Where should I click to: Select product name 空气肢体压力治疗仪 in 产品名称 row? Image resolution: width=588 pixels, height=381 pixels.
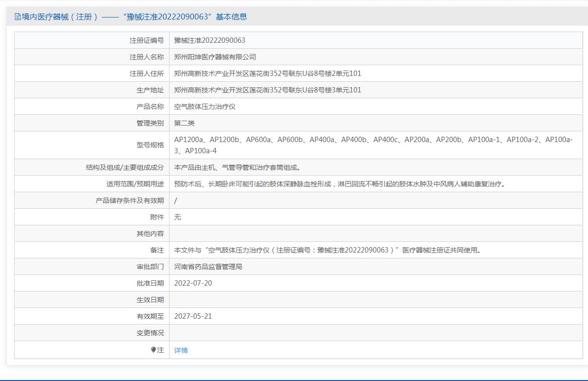coord(205,107)
